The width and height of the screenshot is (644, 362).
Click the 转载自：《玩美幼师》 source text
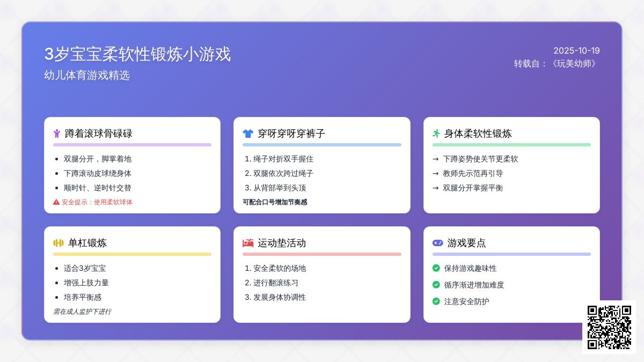pyautogui.click(x=557, y=64)
